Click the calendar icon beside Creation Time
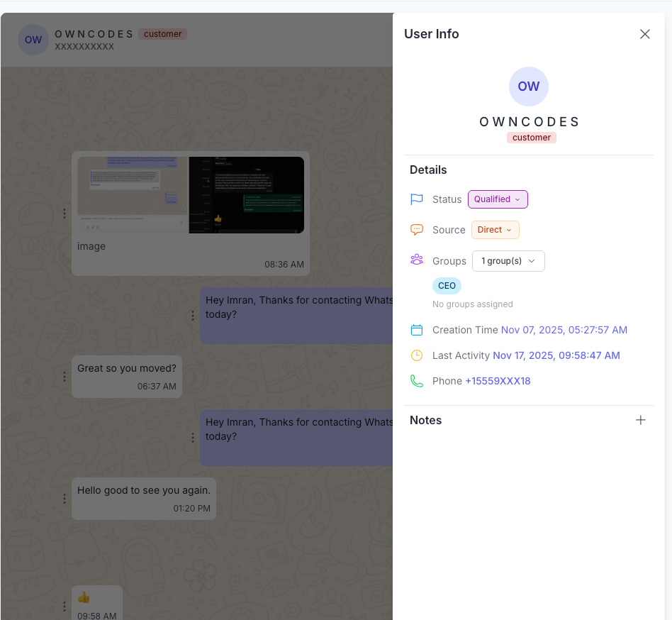Image resolution: width=672 pixels, height=620 pixels. (417, 330)
